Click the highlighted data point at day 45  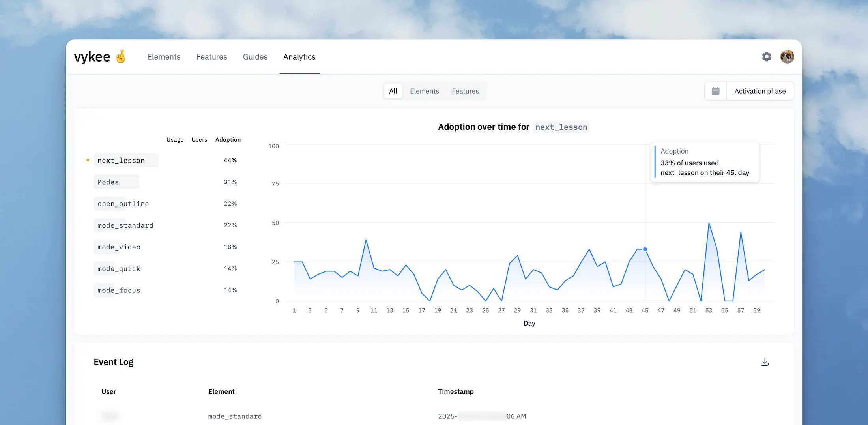click(645, 249)
